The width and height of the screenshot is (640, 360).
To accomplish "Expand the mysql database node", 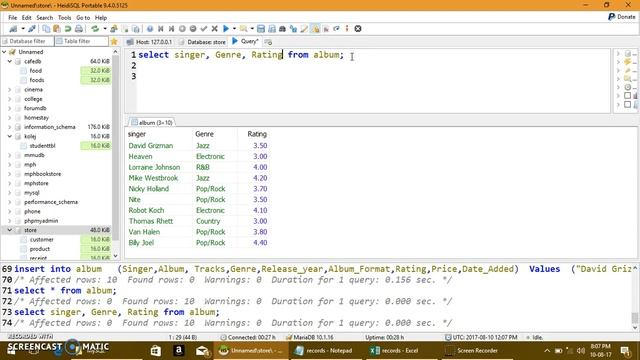I will click(x=10, y=193).
